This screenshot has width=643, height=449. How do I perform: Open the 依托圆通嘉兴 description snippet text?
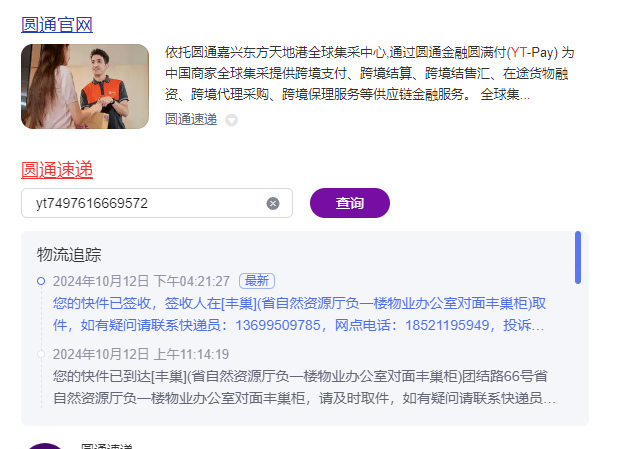(369, 73)
